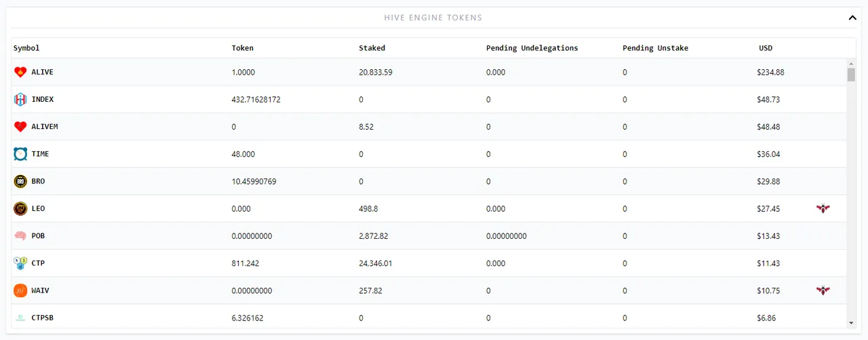
Task: Select the POB symbol label
Action: (38, 235)
